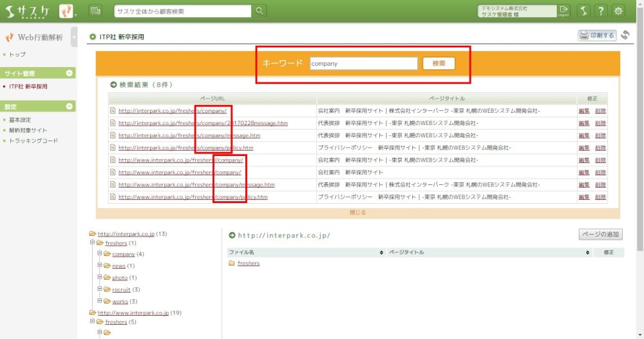Image resolution: width=644 pixels, height=339 pixels.
Task: Click the Logout icon
Action: pyautogui.click(x=563, y=11)
